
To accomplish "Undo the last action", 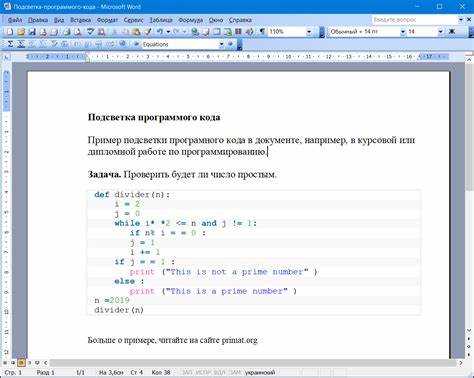I will pos(160,32).
